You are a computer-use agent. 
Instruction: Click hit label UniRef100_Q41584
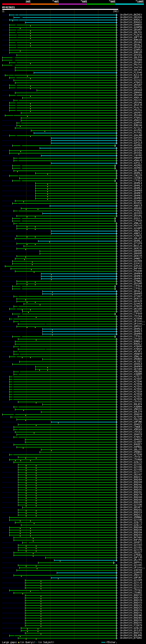point(131,261)
